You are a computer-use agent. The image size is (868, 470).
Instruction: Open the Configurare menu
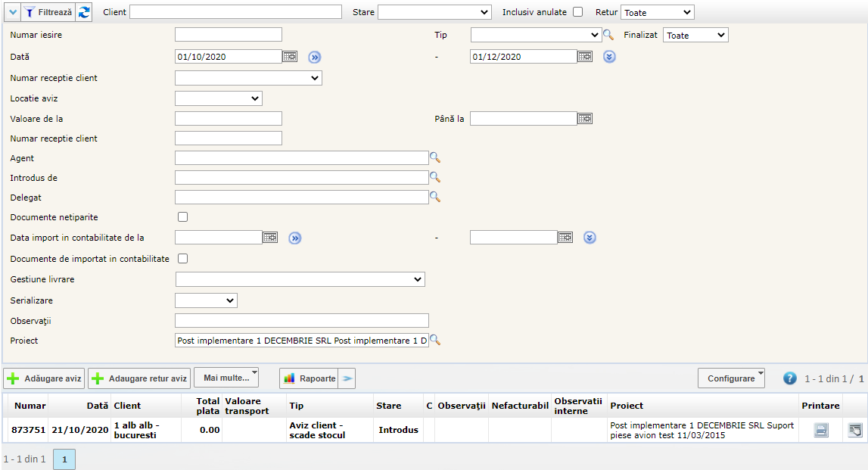pos(731,378)
